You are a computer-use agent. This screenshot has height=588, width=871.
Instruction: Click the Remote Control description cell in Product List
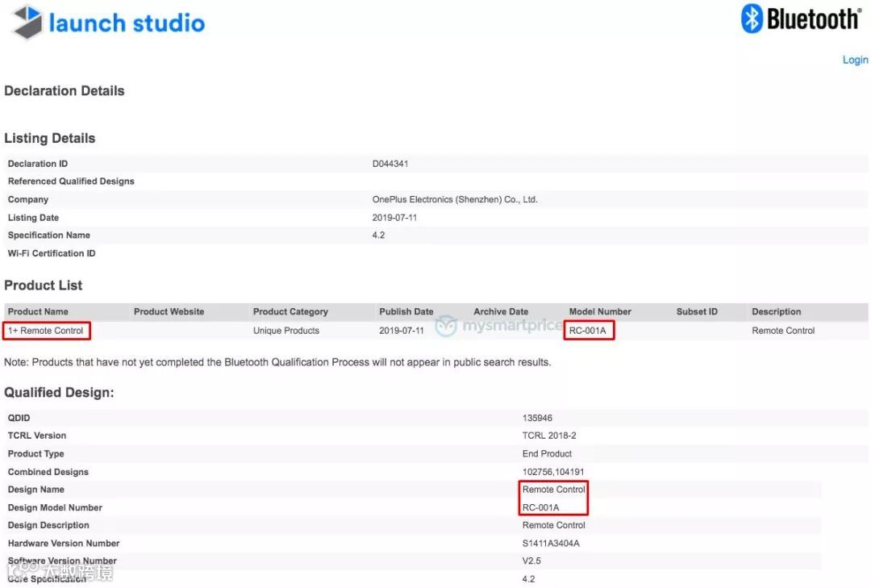click(x=782, y=330)
